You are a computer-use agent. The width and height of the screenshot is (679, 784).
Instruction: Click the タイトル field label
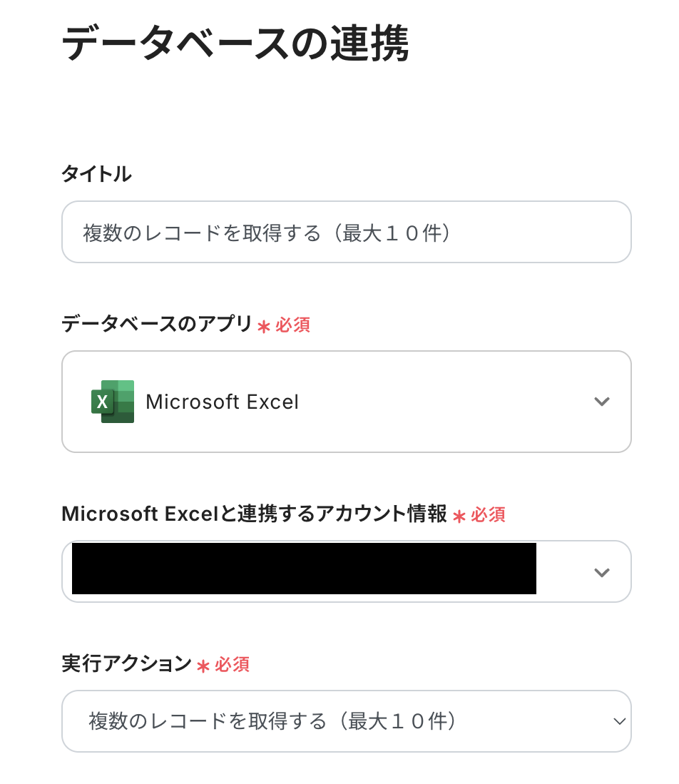pyautogui.click(x=96, y=174)
